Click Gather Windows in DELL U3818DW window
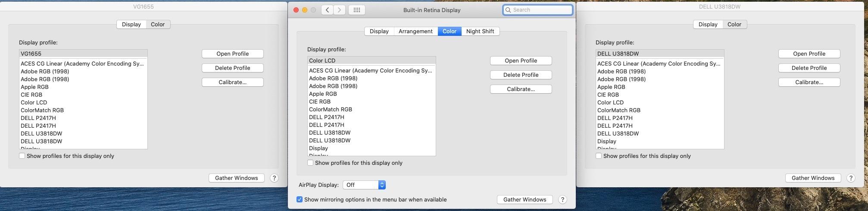This screenshot has width=868, height=211. pos(813,178)
